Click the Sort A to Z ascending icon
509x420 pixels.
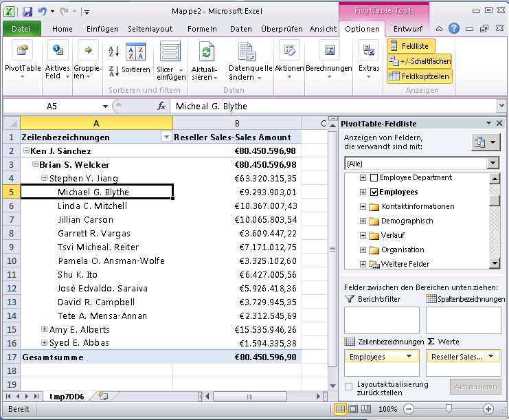coord(114,52)
